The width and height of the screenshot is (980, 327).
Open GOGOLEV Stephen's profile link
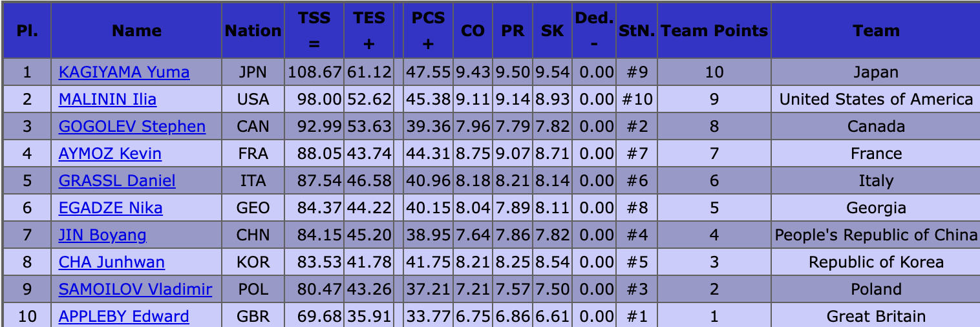point(132,126)
